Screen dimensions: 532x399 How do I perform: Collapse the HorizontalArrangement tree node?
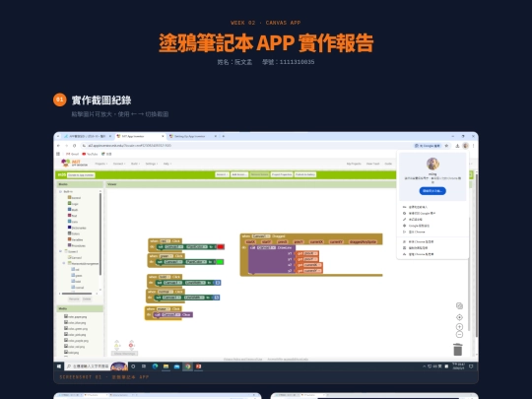pyautogui.click(x=64, y=263)
